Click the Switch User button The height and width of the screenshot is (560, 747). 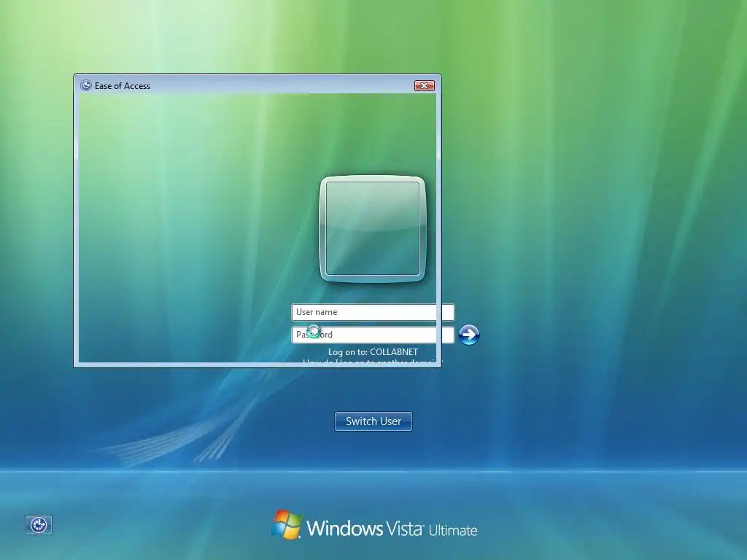coord(373,421)
